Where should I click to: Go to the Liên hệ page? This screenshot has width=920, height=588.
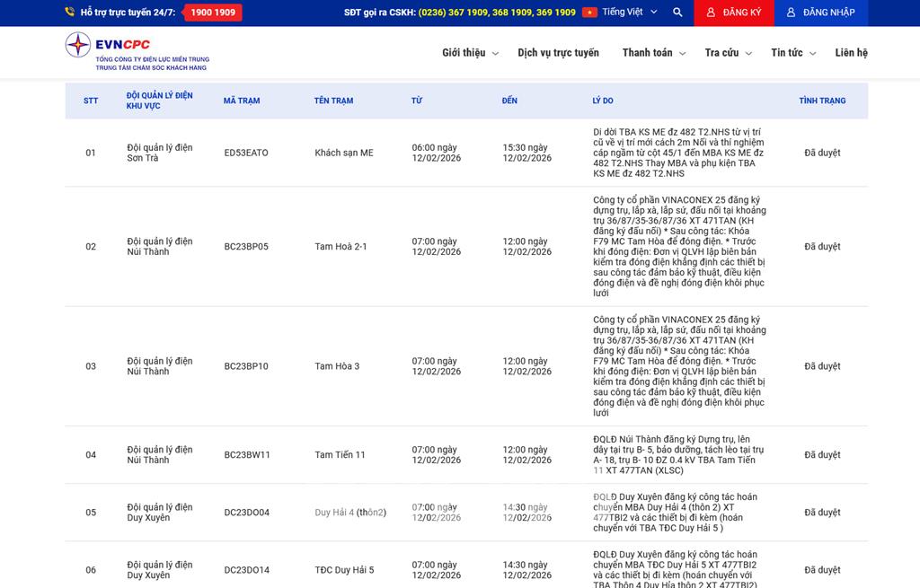pyautogui.click(x=851, y=53)
